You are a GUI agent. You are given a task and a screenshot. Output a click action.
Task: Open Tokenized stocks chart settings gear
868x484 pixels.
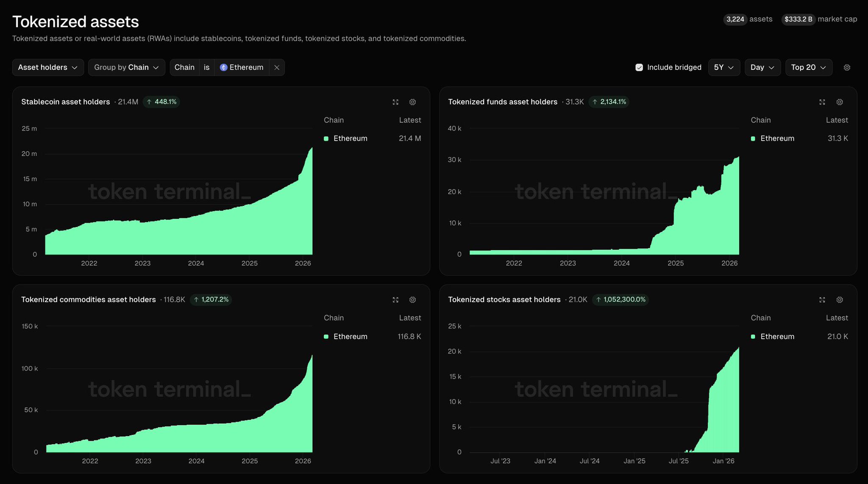click(x=839, y=300)
